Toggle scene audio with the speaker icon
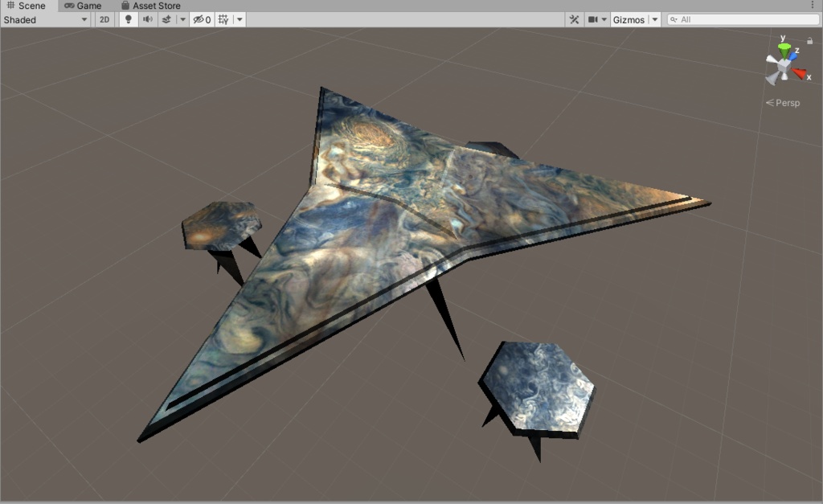 click(x=148, y=19)
